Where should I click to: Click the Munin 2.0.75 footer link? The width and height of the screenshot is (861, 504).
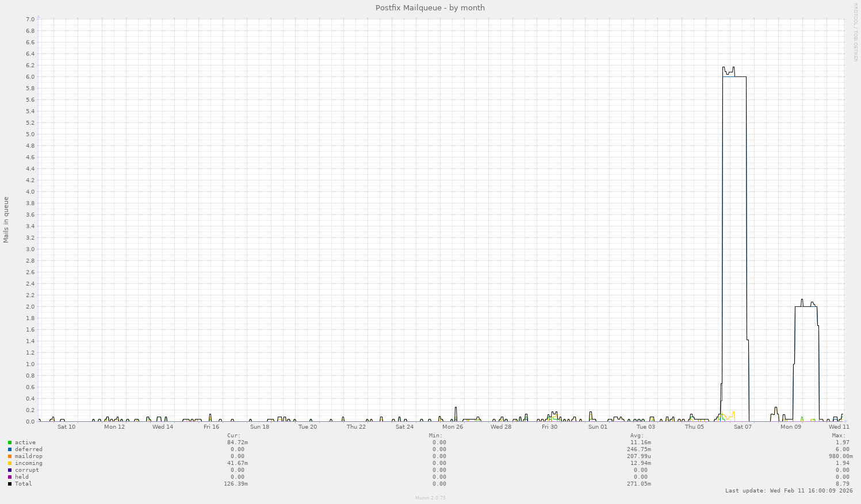click(x=430, y=498)
